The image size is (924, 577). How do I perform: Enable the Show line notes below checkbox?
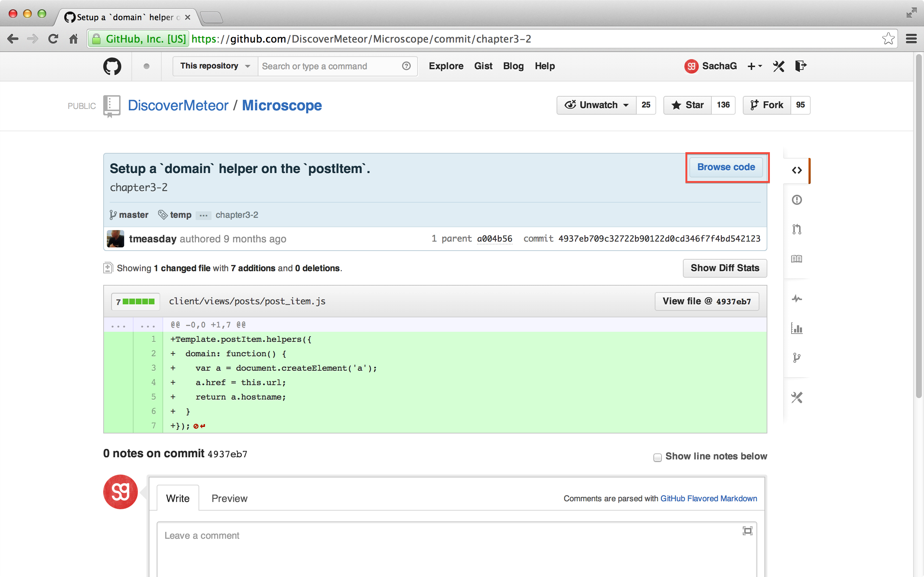[x=657, y=457]
